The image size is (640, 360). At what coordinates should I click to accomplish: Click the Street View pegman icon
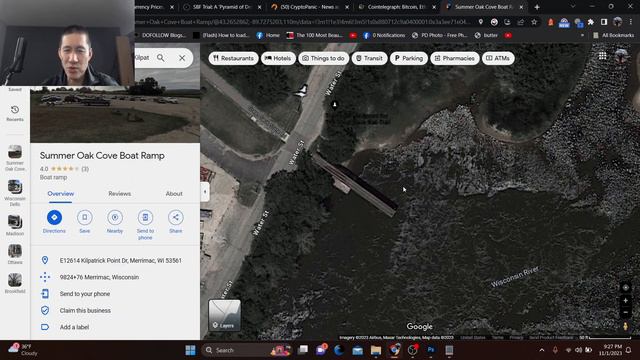pyautogui.click(x=625, y=326)
